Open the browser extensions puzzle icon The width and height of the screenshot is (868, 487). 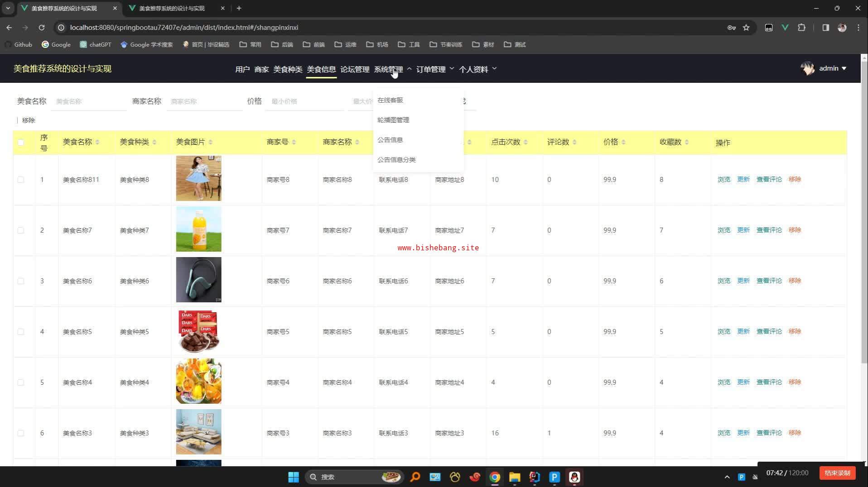[x=801, y=28]
